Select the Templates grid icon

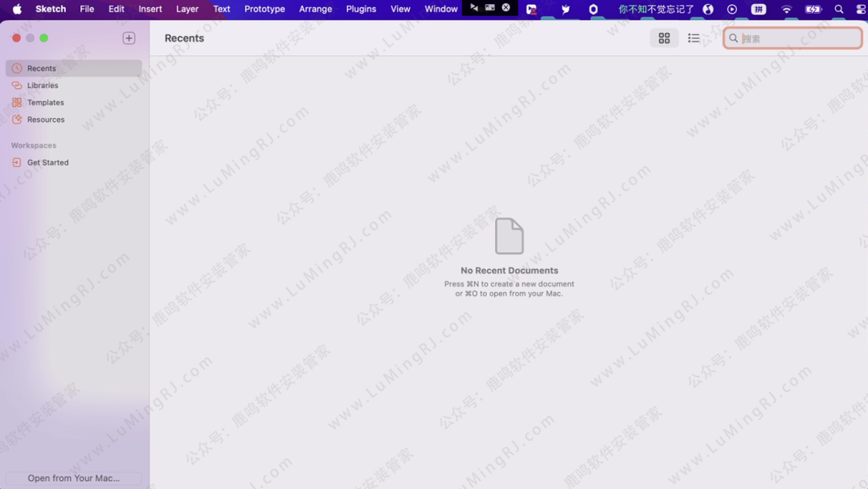click(17, 103)
